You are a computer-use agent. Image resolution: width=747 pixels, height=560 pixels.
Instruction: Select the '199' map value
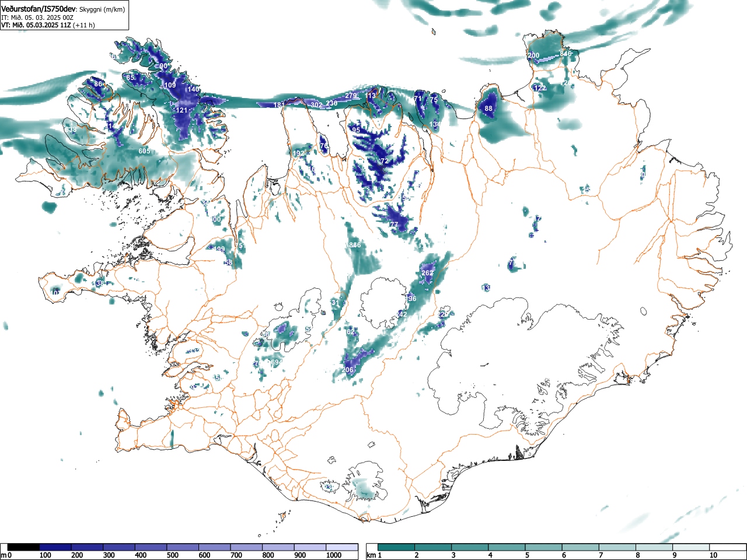pos(219,249)
